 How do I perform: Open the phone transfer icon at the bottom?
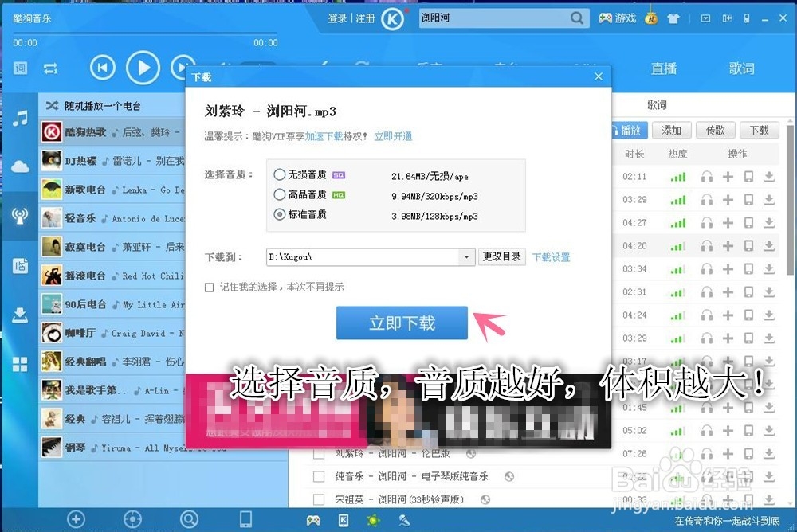245,518
